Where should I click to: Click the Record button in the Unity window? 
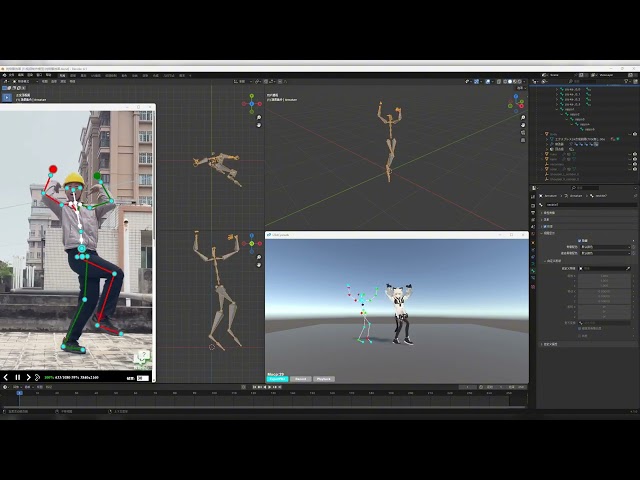click(x=300, y=379)
